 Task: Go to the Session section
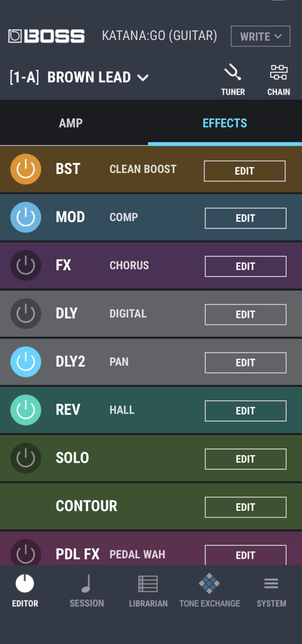[x=87, y=590]
